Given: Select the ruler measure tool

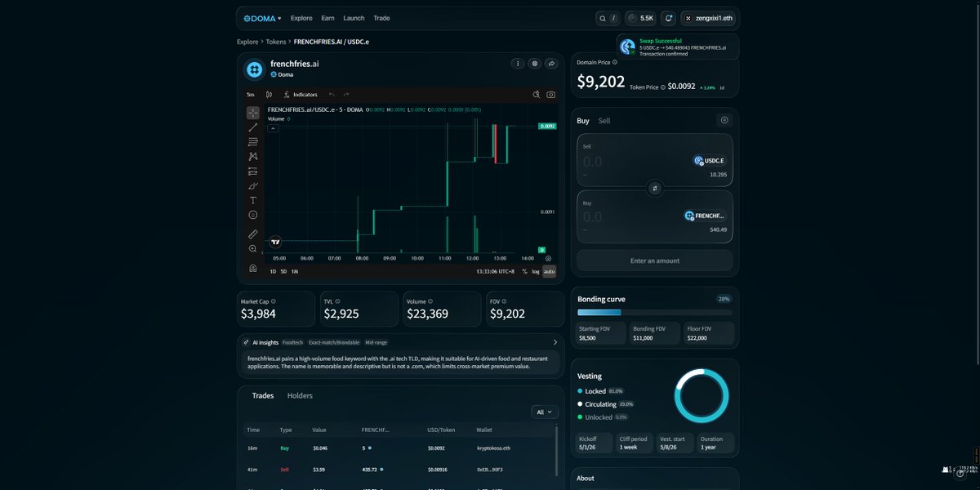Looking at the screenshot, I should pos(253,234).
